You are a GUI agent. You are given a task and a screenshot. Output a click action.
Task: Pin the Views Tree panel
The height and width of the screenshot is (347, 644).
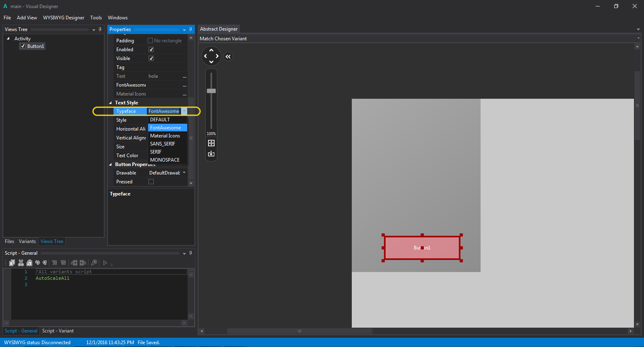(100, 29)
